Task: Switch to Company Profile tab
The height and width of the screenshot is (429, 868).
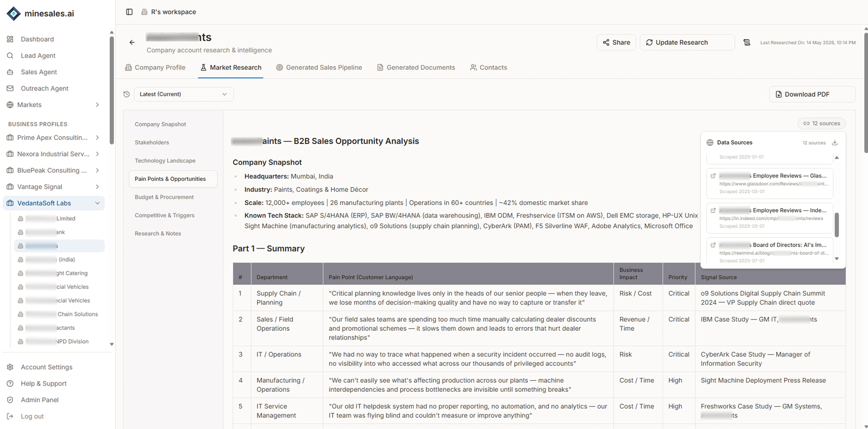Action: (x=155, y=67)
